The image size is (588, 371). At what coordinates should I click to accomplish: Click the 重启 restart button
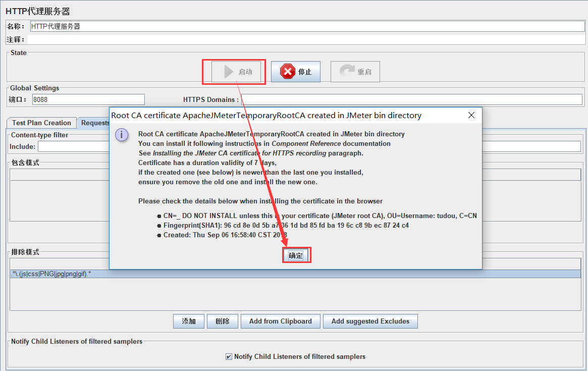click(x=355, y=72)
